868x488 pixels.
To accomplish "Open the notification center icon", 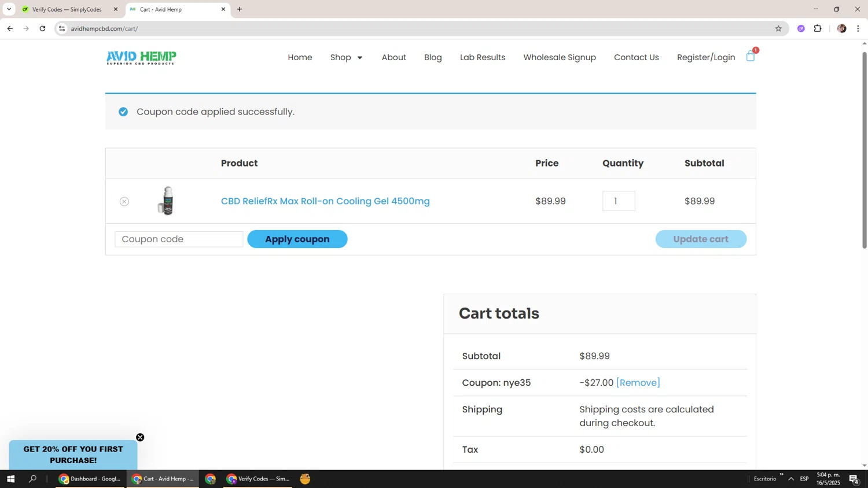I will (854, 479).
